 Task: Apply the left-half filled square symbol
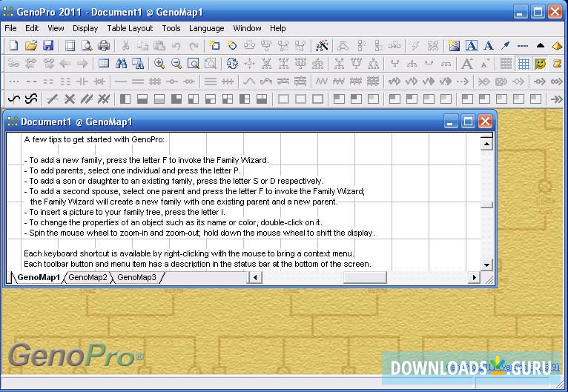tap(125, 99)
